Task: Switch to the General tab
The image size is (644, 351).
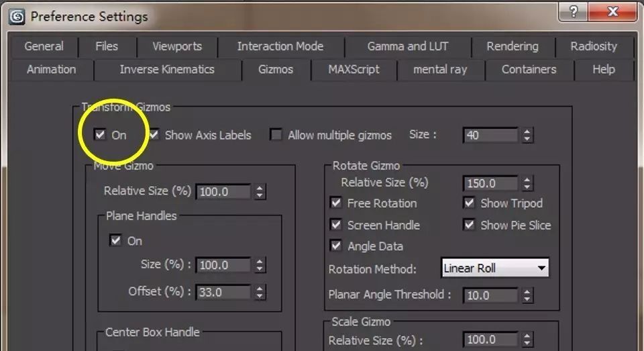Action: (x=44, y=46)
